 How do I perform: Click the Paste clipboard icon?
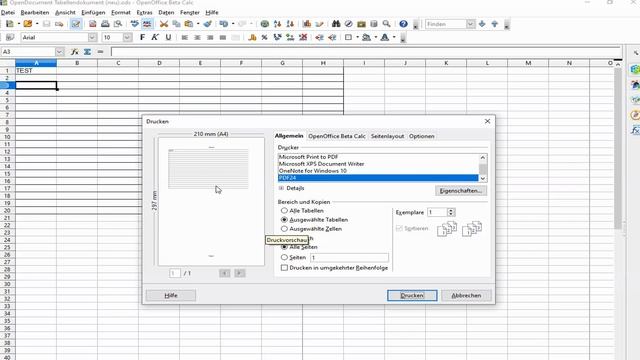[189, 24]
